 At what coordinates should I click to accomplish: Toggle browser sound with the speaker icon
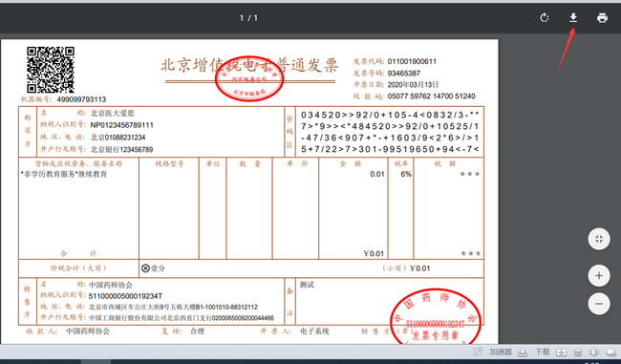coord(593,352)
